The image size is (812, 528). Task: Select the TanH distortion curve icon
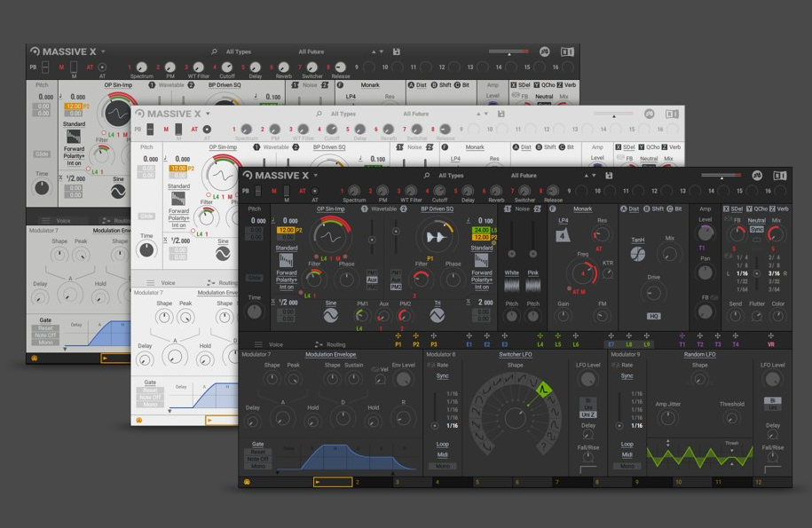[x=638, y=253]
